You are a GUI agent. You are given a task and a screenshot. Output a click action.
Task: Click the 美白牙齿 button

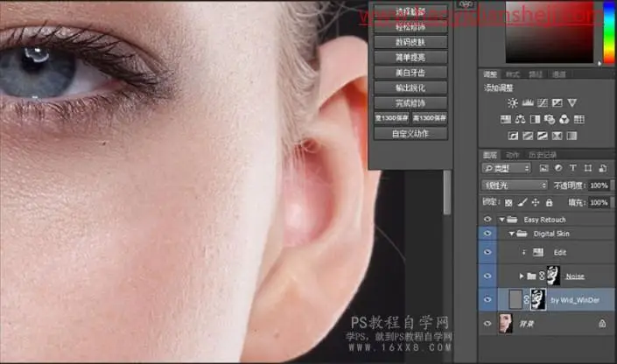point(410,73)
